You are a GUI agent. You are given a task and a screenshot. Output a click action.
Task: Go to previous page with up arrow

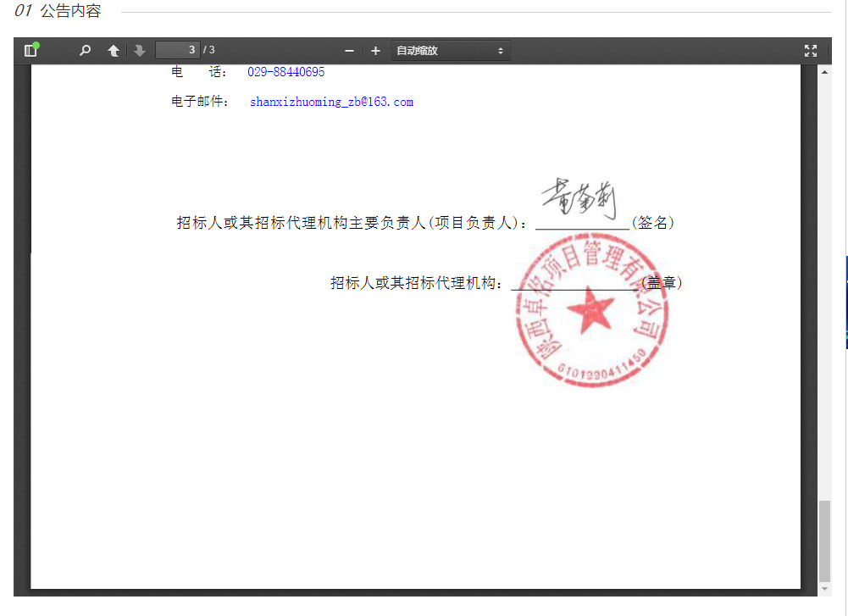point(114,51)
